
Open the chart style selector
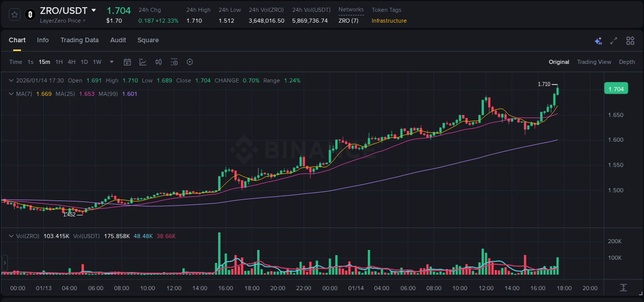143,61
